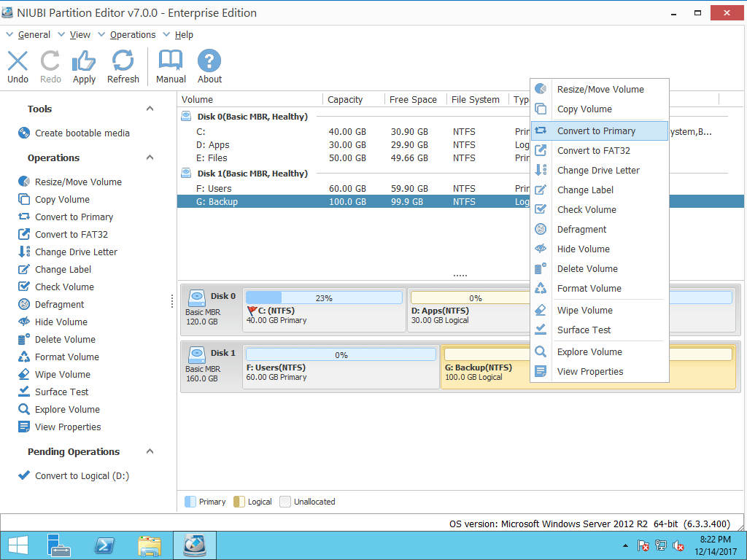Open View Properties from the left sidebar

(60, 427)
